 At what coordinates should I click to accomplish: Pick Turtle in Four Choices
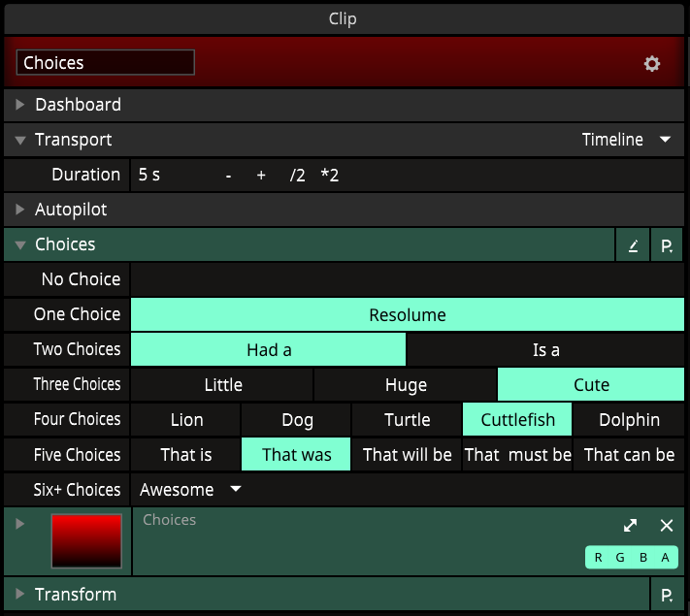pos(407,419)
